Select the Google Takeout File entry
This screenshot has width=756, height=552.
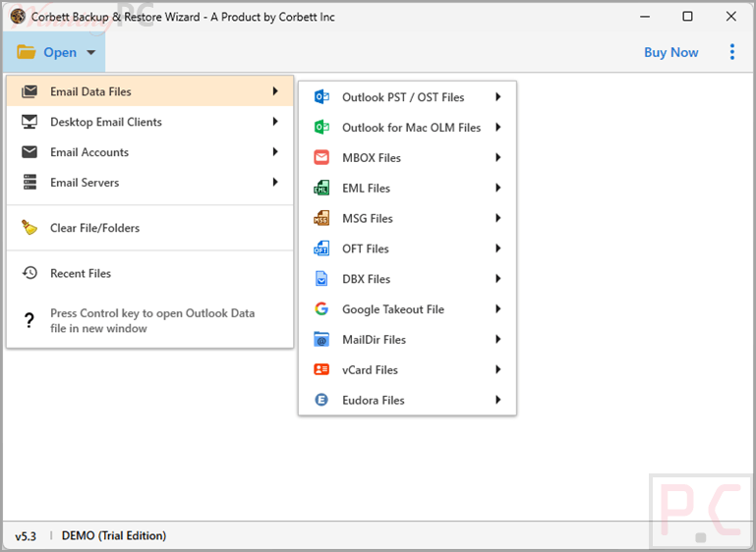(x=407, y=308)
